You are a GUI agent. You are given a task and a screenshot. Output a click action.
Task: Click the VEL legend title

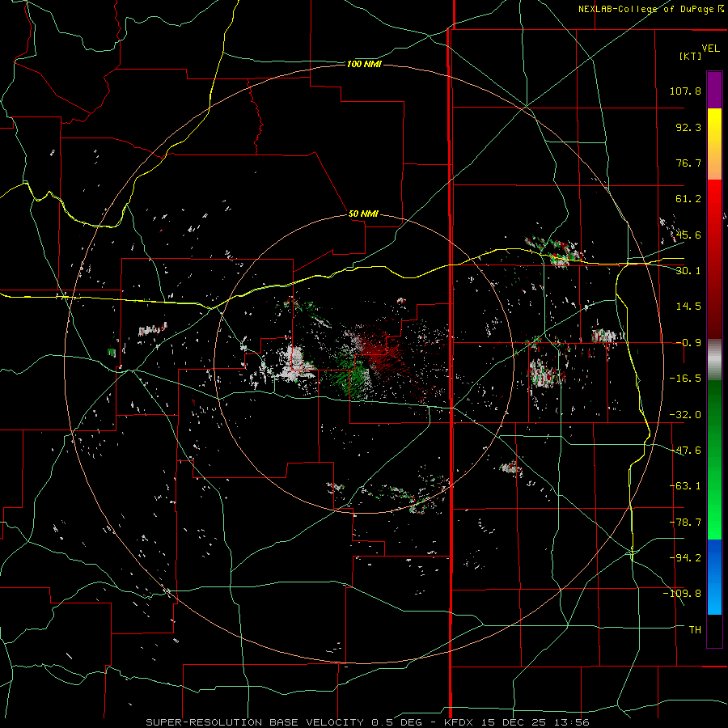[711, 49]
